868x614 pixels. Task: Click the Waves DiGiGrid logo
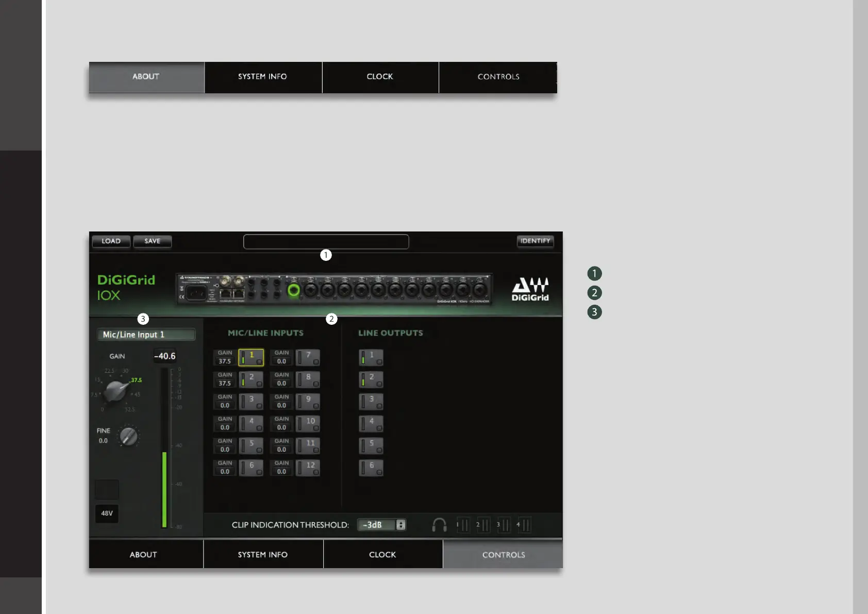coord(530,289)
